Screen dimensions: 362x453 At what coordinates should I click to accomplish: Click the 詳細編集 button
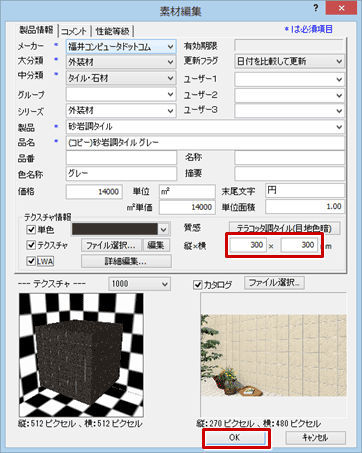click(126, 261)
